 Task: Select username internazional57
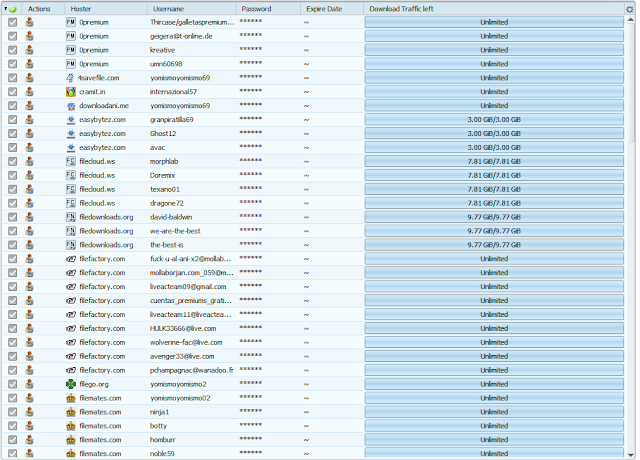[173, 91]
